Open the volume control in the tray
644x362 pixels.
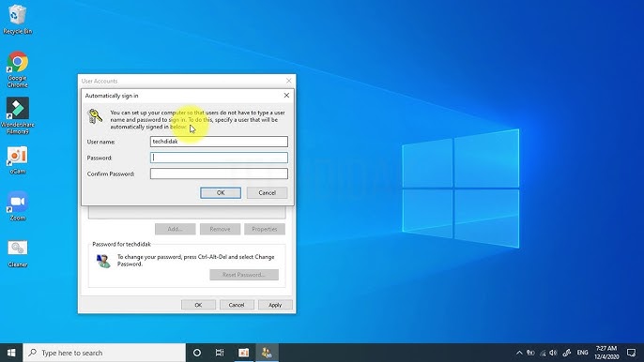click(x=554, y=353)
